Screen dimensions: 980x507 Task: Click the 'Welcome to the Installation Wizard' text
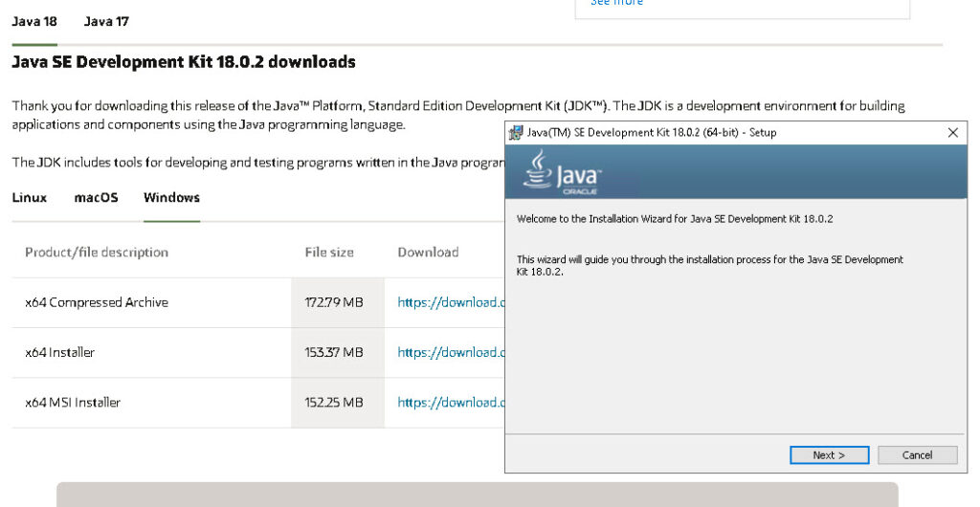[x=675, y=218]
